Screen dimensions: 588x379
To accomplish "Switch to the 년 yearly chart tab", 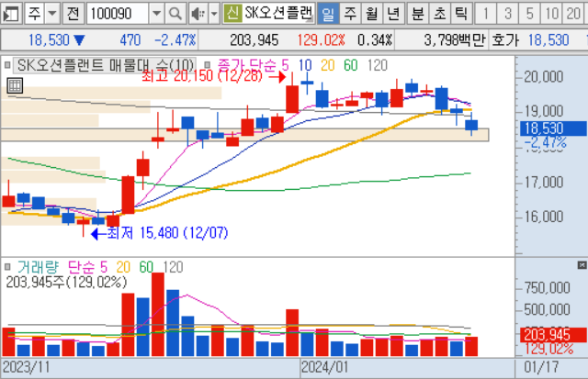I will click(393, 14).
